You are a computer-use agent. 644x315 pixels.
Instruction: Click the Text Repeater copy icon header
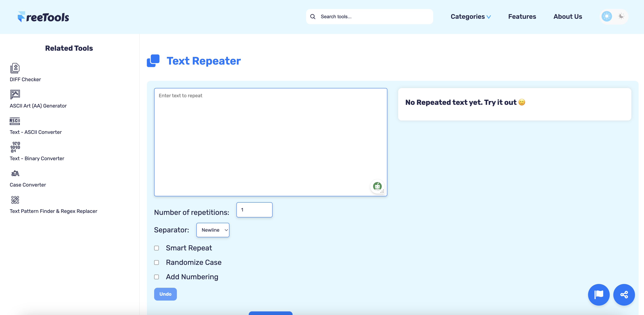(x=153, y=60)
